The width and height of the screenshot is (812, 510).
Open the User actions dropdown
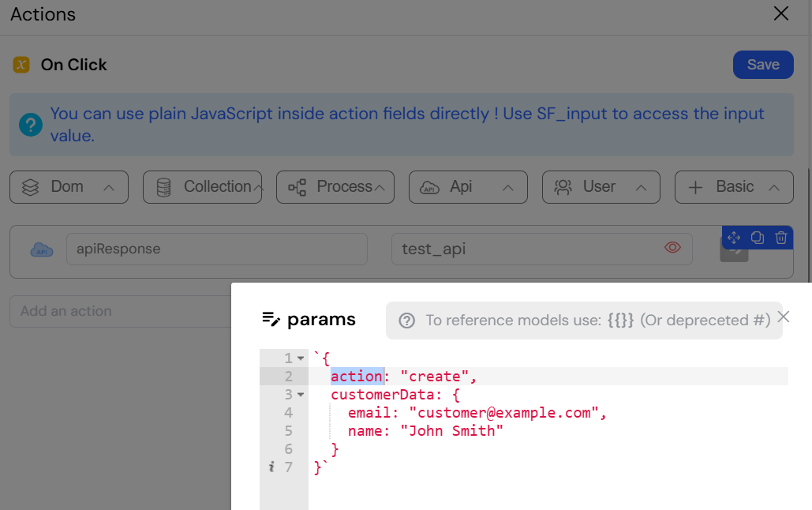pos(601,187)
